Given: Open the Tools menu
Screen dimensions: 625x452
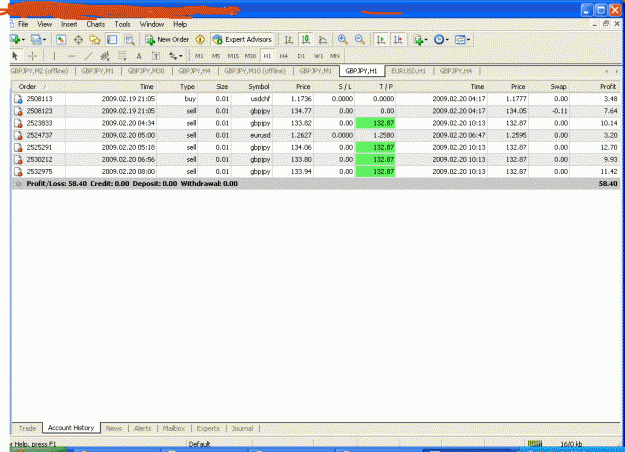Looking at the screenshot, I should 122,24.
